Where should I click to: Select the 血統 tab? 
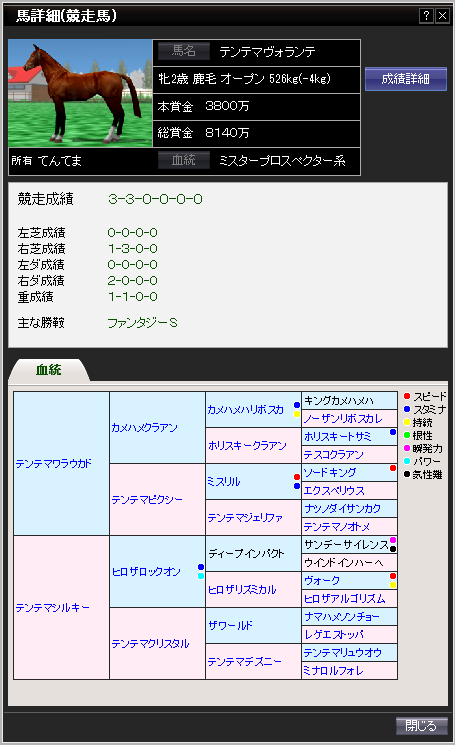[x=48, y=370]
